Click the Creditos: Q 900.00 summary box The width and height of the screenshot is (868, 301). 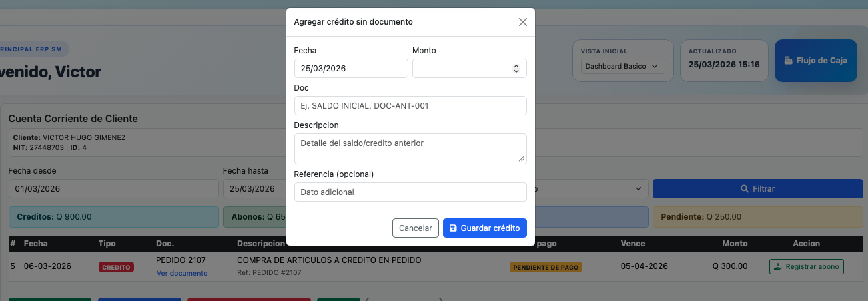pyautogui.click(x=113, y=216)
